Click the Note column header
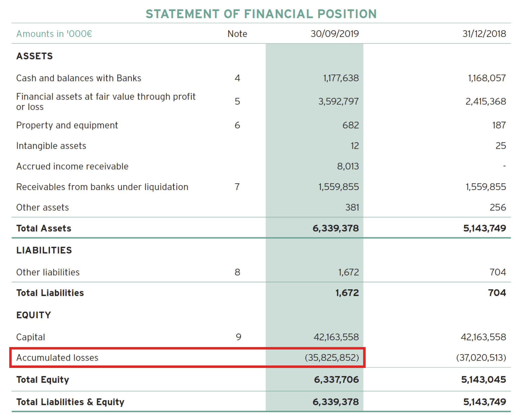Viewport: 532px width, 420px height. (x=237, y=34)
